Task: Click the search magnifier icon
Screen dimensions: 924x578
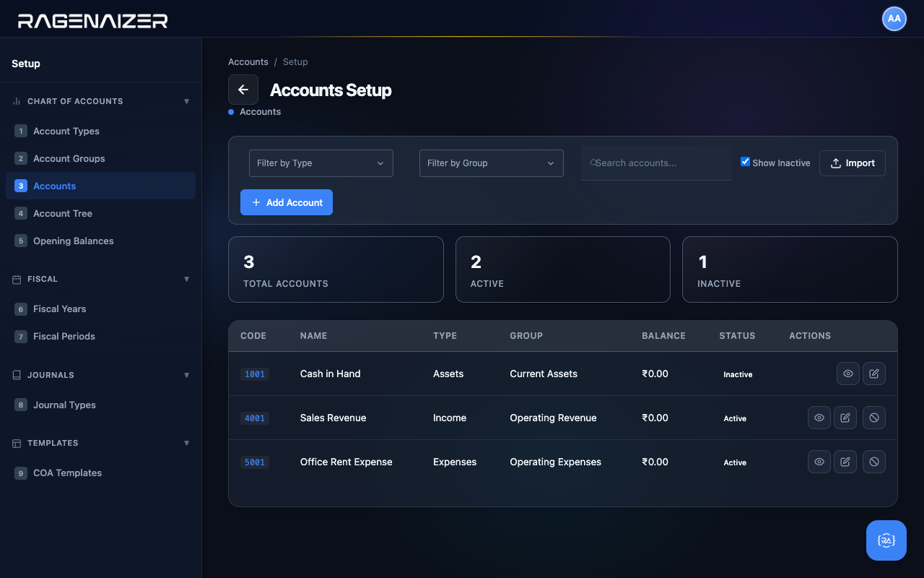Action: 593,163
